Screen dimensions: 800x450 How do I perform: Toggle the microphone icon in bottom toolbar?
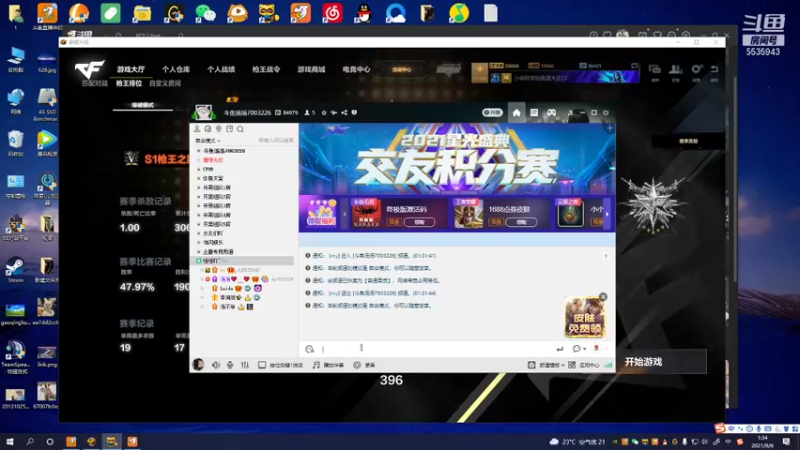[230, 365]
